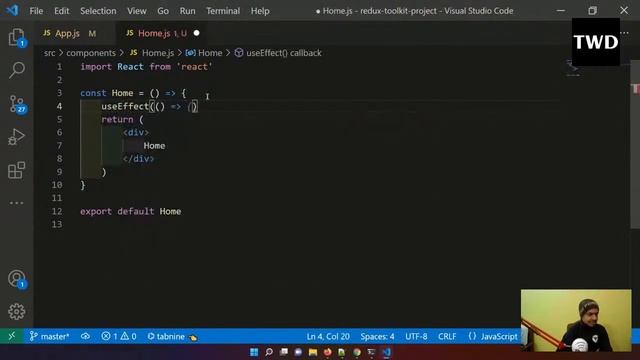Viewport: 640px width, 360px height.
Task: Click the opening <div> tag
Action: point(136,132)
